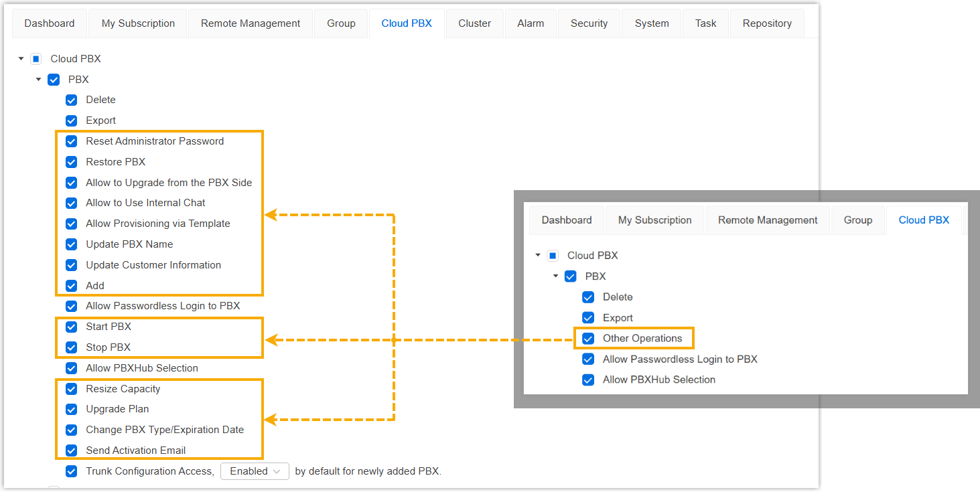Open the Task tab
Image resolution: width=980 pixels, height=492 pixels.
[x=705, y=23]
